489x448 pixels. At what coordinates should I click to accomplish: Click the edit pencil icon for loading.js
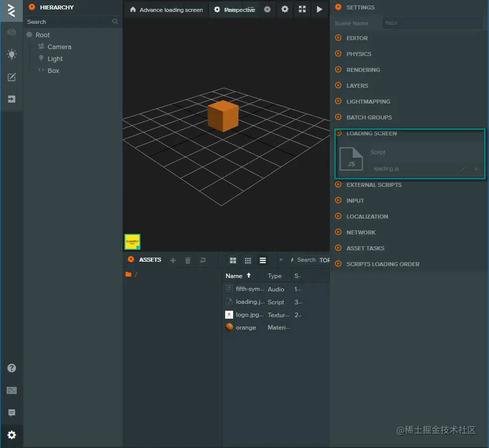(463, 169)
